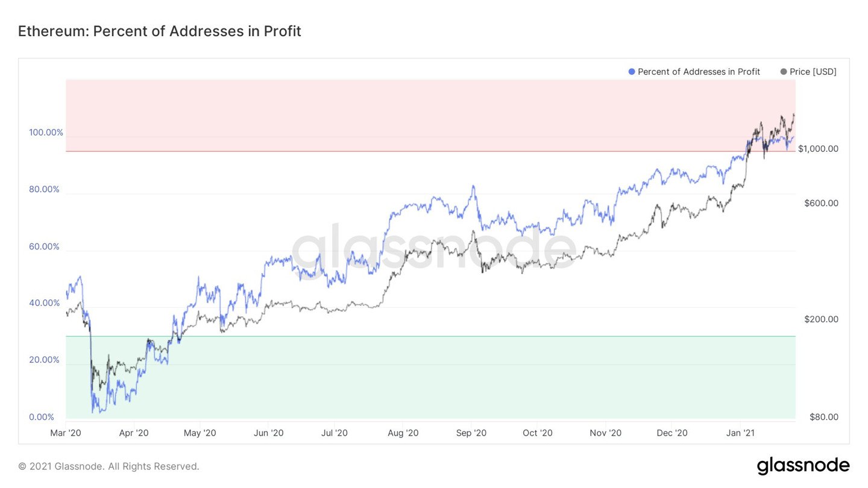Click the Sep '20 axis tick label
This screenshot has width=868, height=488.
(471, 433)
